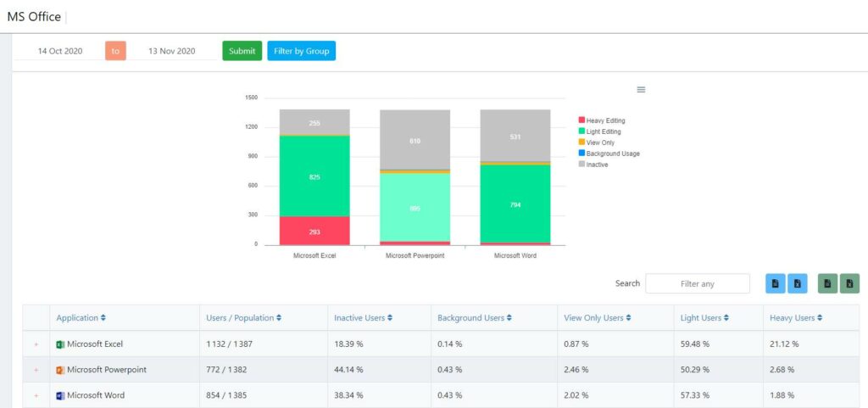Click the PowerPoint icon in the table row
Image resolution: width=868 pixels, height=408 pixels.
coord(60,370)
